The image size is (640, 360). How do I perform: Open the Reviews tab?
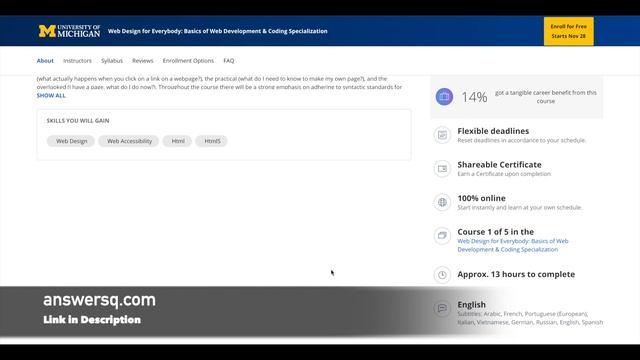(142, 60)
